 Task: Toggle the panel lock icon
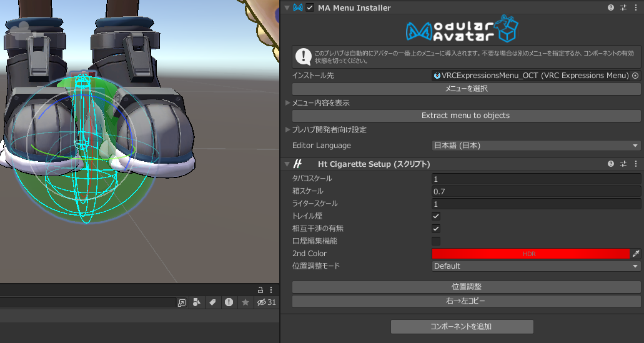pyautogui.click(x=260, y=290)
